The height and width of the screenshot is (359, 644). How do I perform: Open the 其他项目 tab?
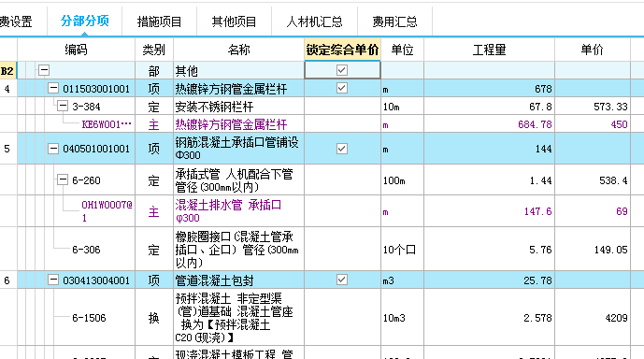[x=234, y=22]
